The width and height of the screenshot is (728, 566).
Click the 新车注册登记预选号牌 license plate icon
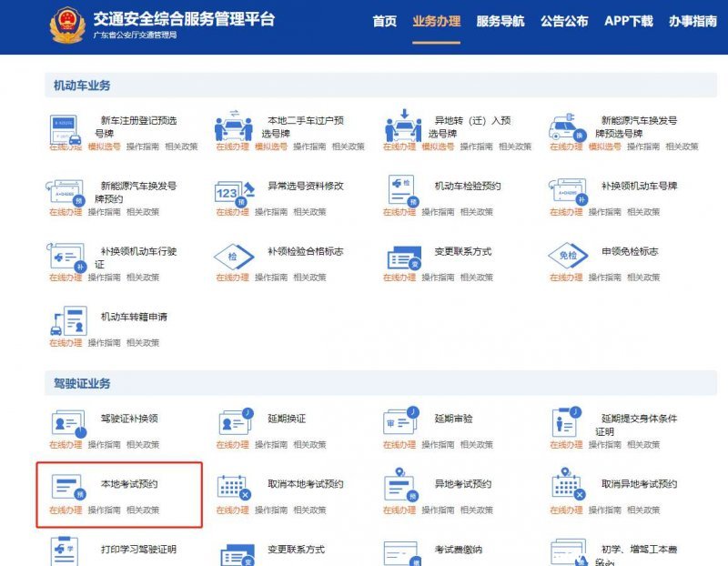pos(66,126)
